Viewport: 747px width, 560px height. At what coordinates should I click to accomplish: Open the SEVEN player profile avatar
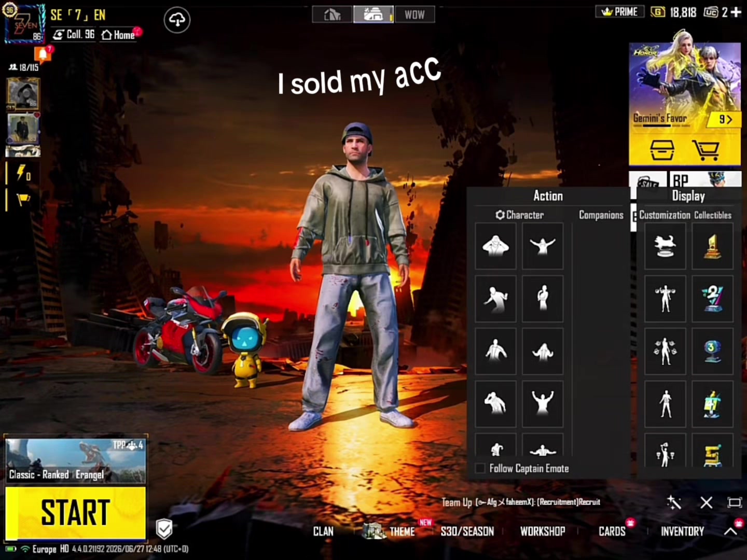24,24
